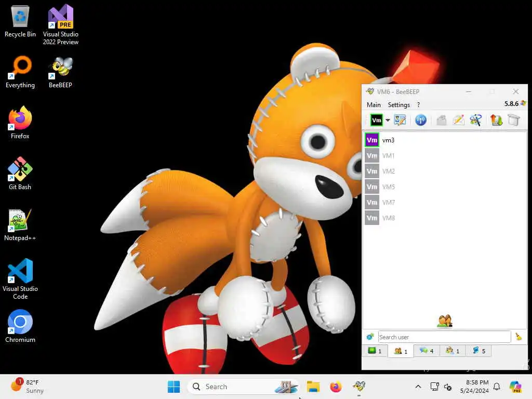Image resolution: width=532 pixels, height=399 pixels.
Task: Click the pencil and envelope compose message icon
Action: pyautogui.click(x=458, y=120)
